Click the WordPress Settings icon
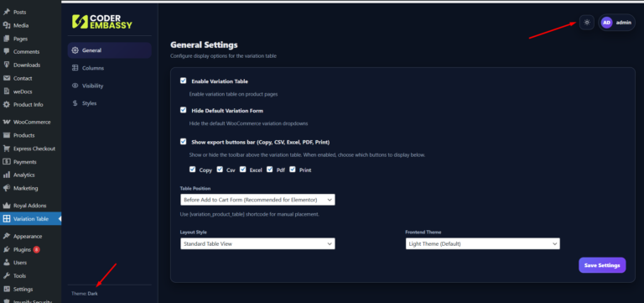The height and width of the screenshot is (303, 644). 7,289
